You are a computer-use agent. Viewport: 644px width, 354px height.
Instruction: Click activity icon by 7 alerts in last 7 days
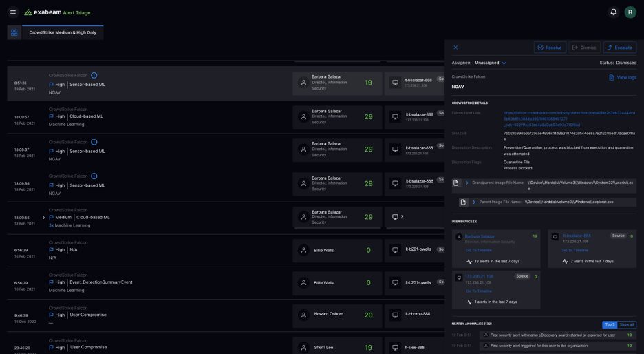point(565,262)
